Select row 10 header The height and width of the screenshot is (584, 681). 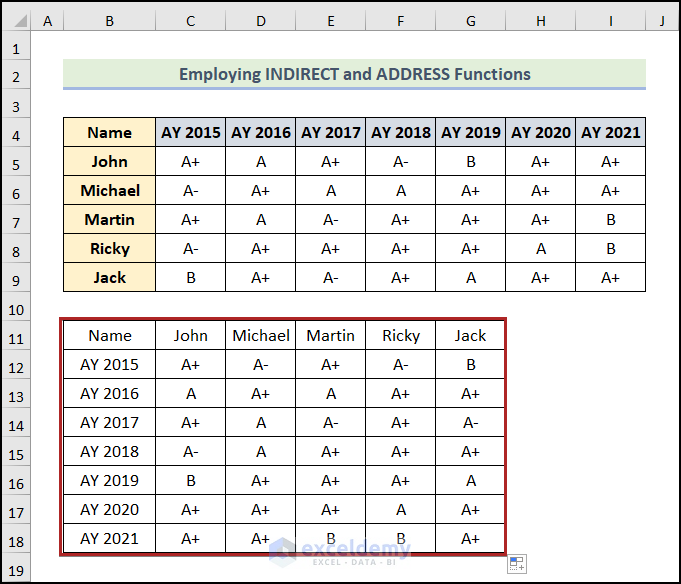(17, 310)
